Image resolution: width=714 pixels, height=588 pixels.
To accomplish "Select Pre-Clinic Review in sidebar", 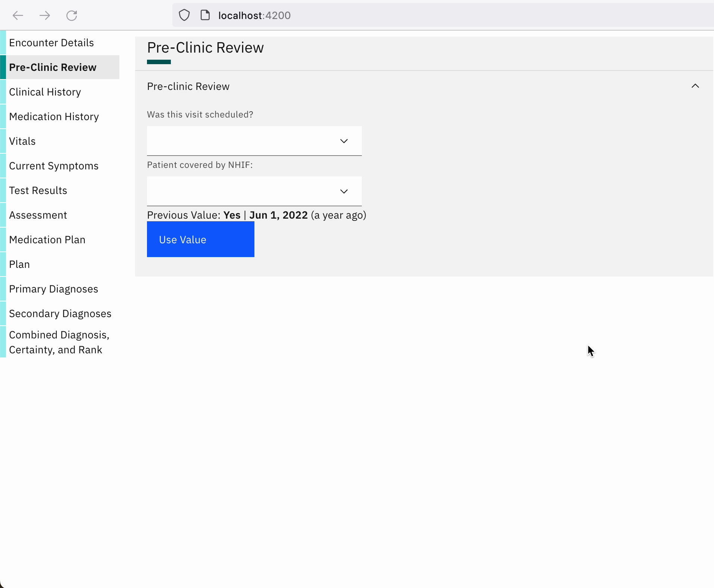I will click(60, 68).
